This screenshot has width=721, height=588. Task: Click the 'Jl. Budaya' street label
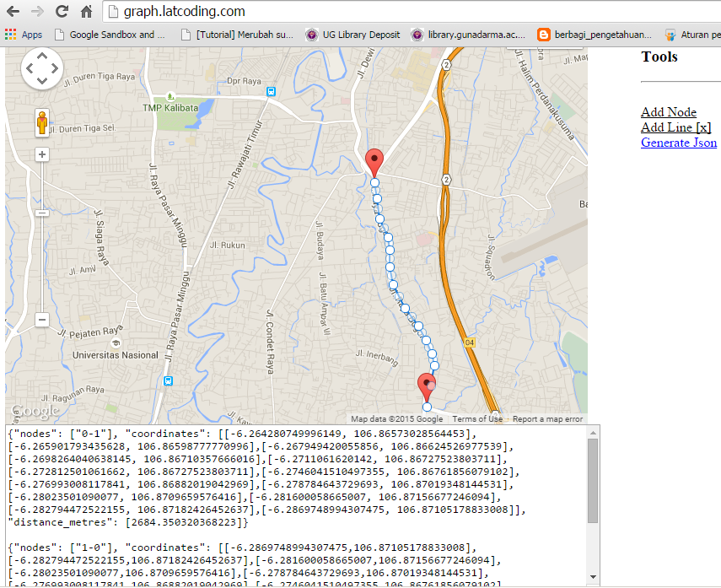(319, 240)
